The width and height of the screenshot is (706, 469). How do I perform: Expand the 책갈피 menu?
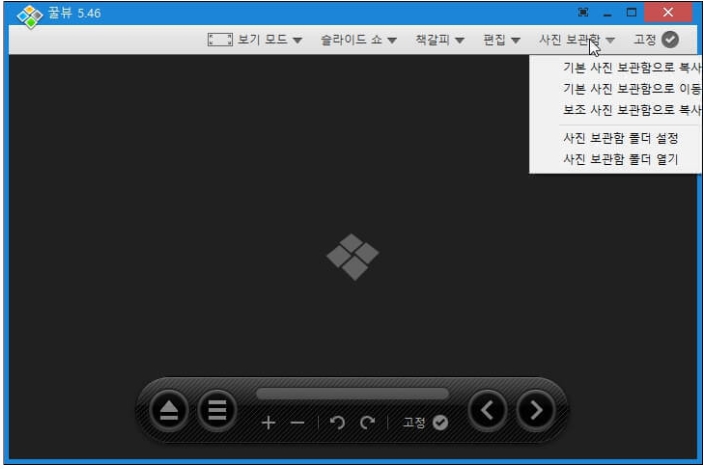[x=439, y=40]
